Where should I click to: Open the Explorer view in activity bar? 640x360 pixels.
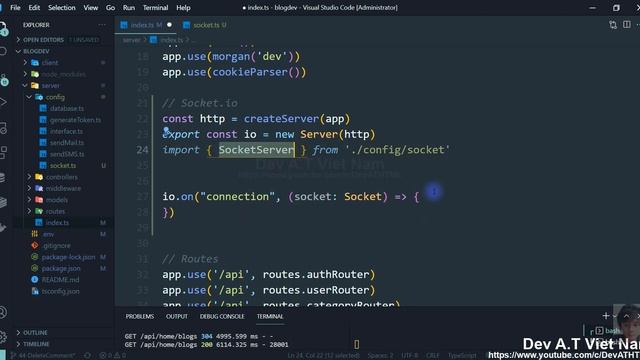[4, 29]
